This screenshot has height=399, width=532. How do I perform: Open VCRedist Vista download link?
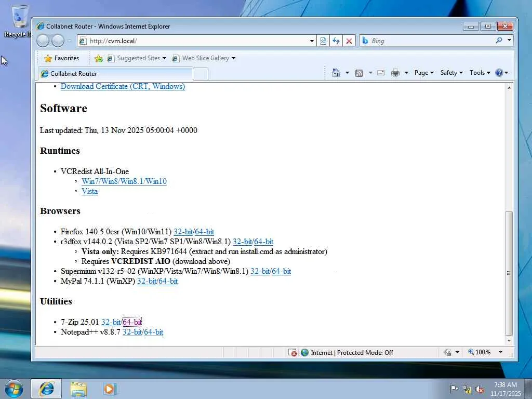pyautogui.click(x=89, y=191)
